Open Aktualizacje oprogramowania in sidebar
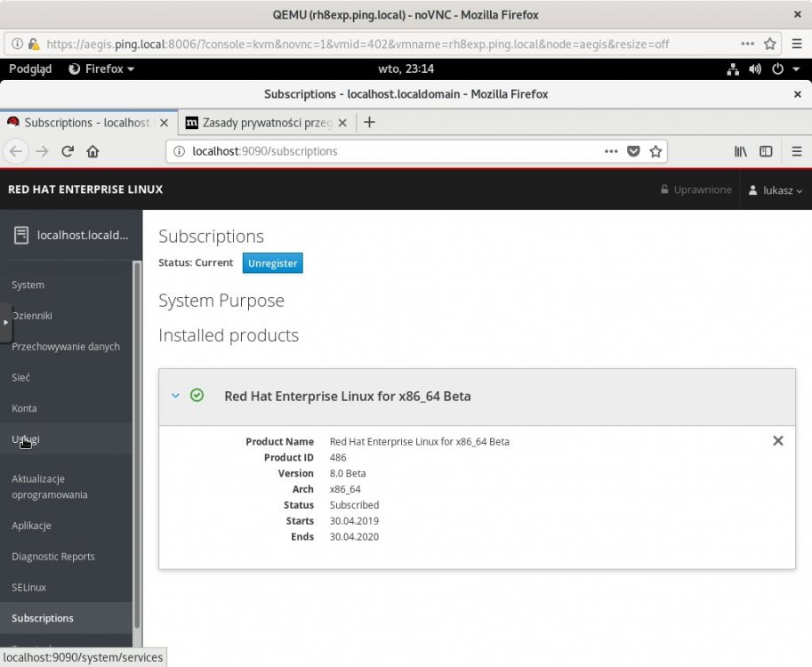Screen dimensions: 812x667 [x=50, y=486]
